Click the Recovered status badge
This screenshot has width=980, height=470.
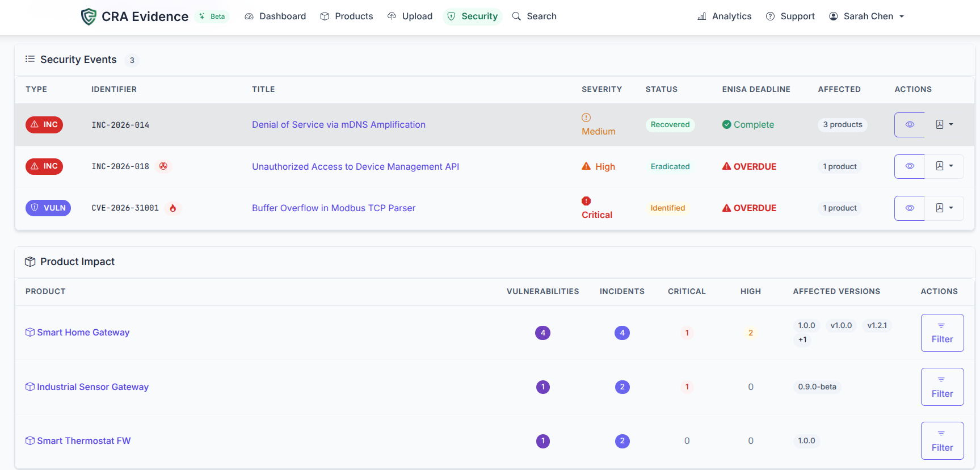[x=670, y=125]
